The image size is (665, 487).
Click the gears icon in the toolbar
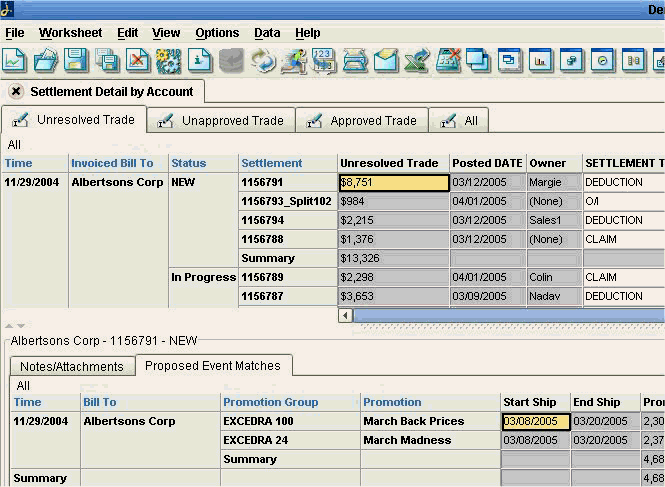(168, 60)
